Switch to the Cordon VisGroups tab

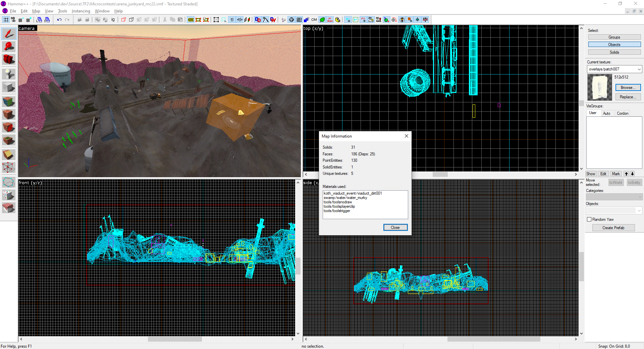(623, 113)
